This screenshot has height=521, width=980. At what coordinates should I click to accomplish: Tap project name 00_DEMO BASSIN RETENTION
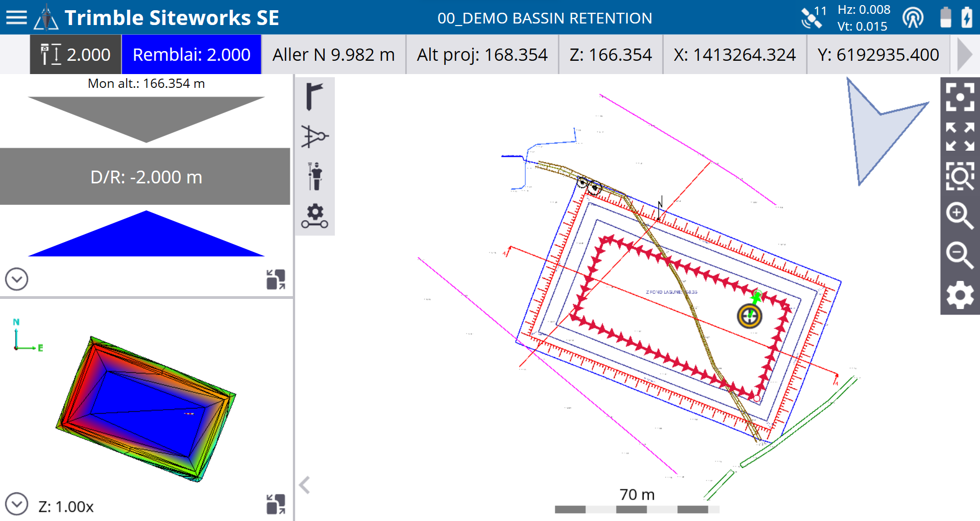[x=545, y=18]
